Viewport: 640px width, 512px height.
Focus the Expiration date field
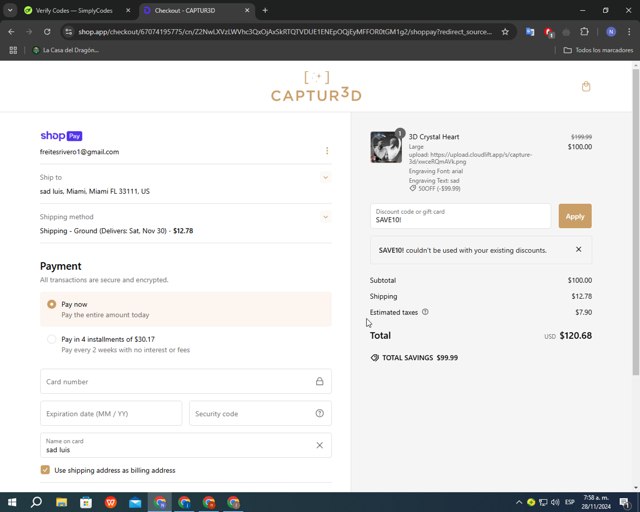111,414
